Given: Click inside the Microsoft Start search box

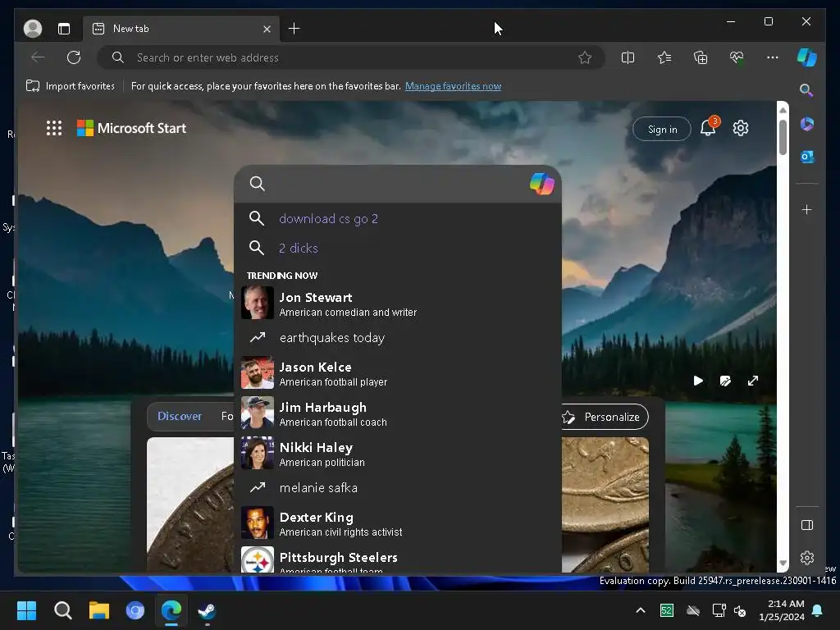Looking at the screenshot, I should point(396,184).
